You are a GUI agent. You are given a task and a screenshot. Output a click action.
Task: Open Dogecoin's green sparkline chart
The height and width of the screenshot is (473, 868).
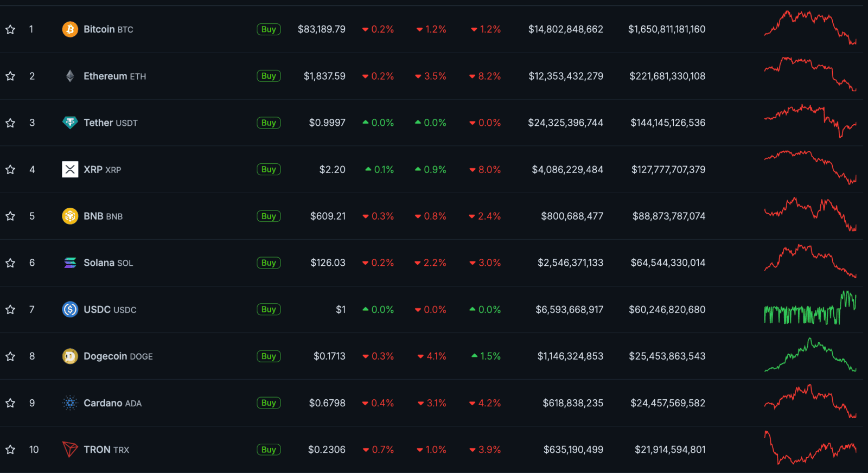pos(810,355)
